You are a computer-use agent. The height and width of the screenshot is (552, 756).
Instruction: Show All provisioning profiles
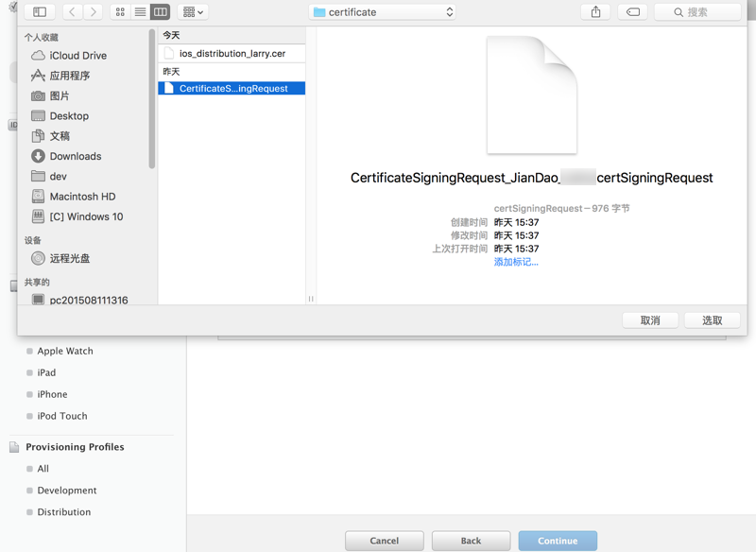click(x=43, y=469)
